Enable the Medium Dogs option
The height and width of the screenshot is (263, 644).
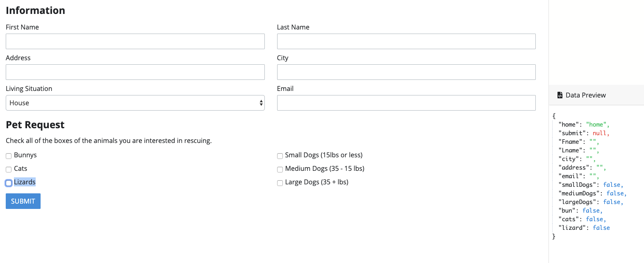(x=280, y=170)
